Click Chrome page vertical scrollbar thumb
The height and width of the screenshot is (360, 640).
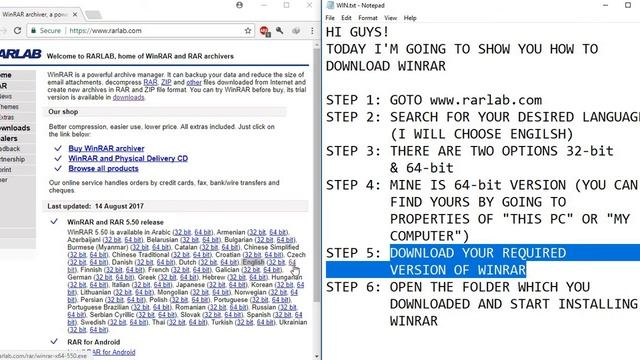(317, 176)
